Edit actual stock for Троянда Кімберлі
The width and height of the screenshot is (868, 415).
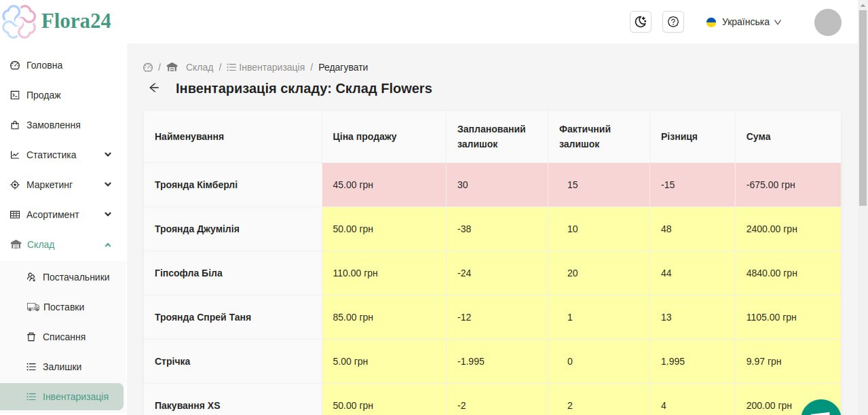point(597,185)
